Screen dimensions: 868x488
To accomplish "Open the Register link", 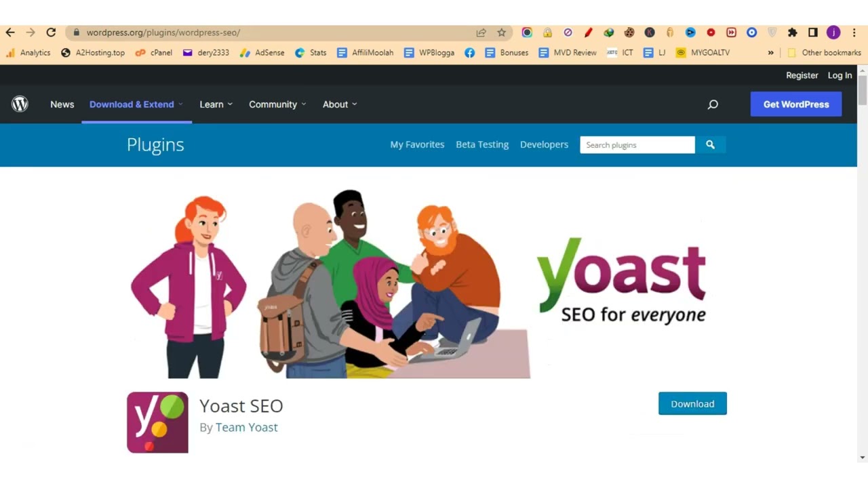I will tap(802, 75).
